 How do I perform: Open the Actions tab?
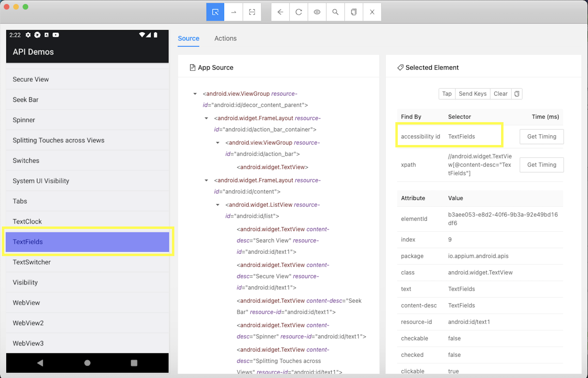(225, 38)
